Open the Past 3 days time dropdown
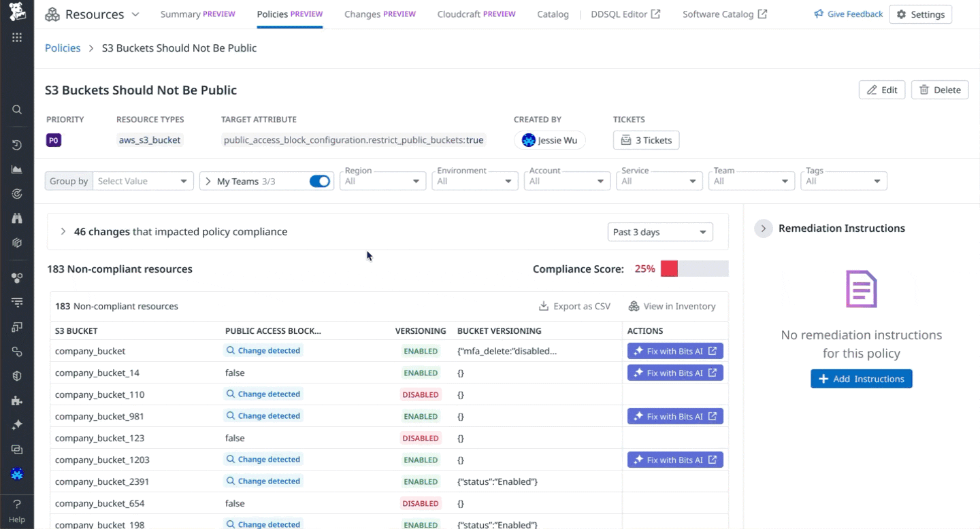Viewport: 980px width, 529px height. [659, 232]
